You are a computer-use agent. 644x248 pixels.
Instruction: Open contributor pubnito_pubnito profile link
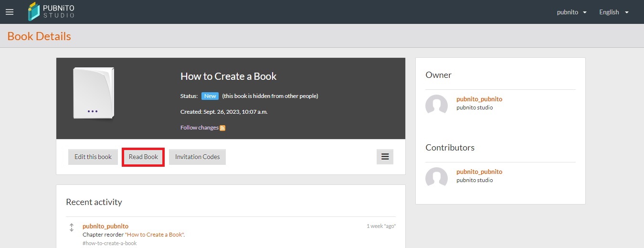pos(479,172)
